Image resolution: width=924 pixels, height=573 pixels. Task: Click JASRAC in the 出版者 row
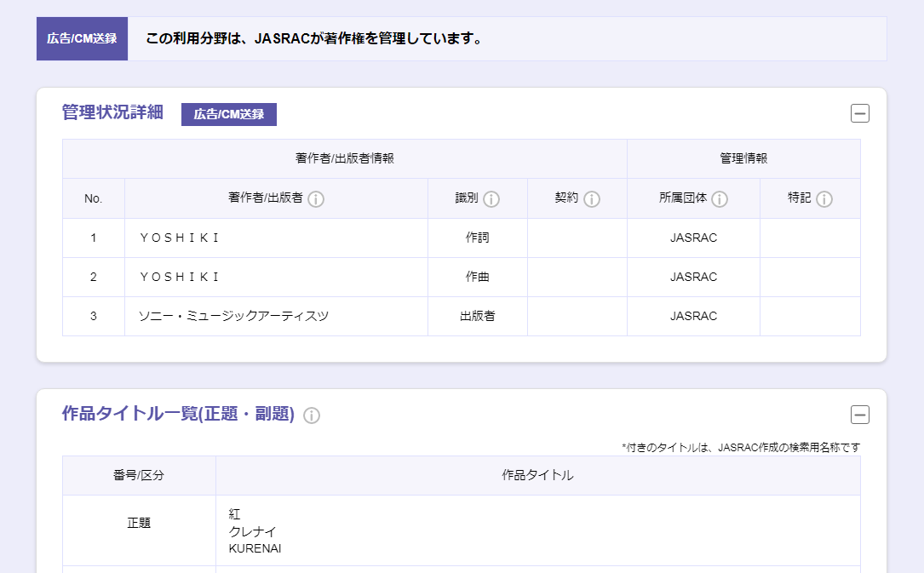[693, 317]
